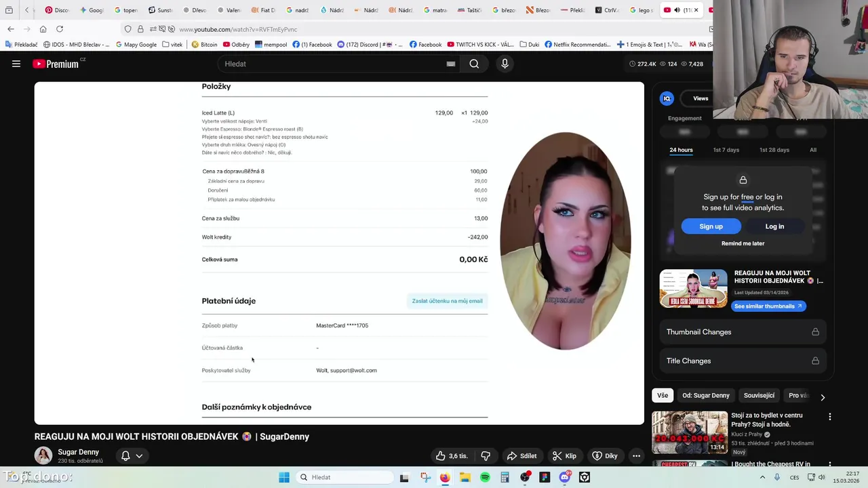Screen dimensions: 868x488
Task: Select the Vše filter chip
Action: 663,395
